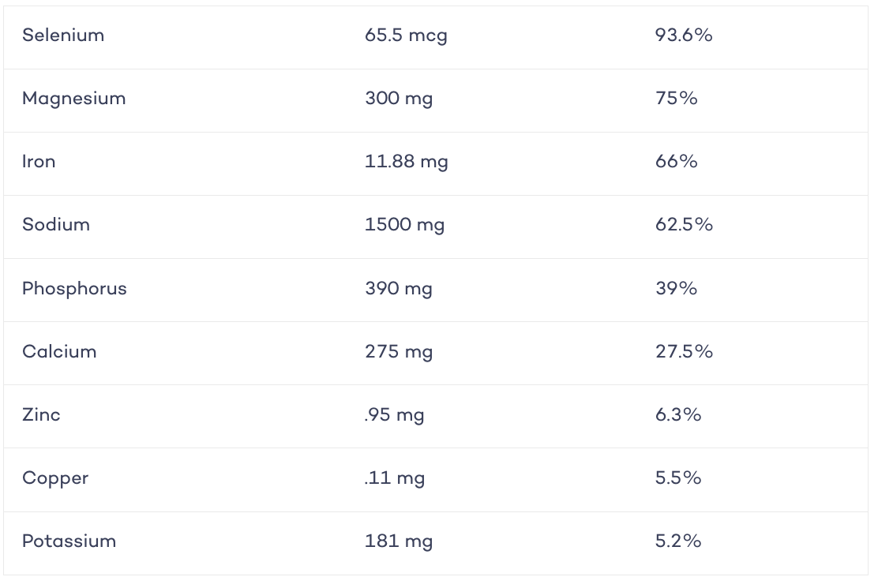Select the 1500 mg sodium amount
Image resolution: width=878 pixels, height=588 pixels.
coord(404,226)
